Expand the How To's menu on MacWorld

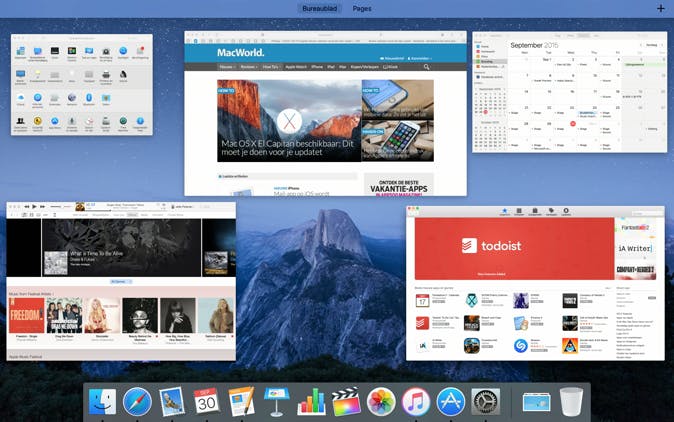coord(272,67)
